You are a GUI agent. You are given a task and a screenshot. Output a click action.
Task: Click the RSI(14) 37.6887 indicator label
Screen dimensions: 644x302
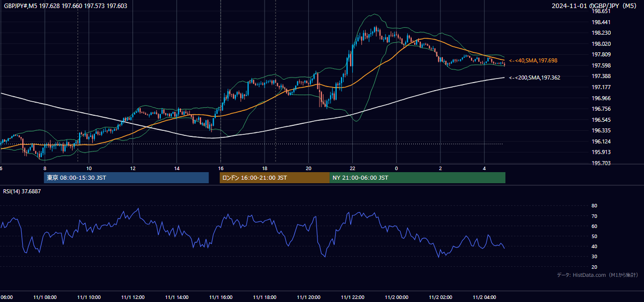tap(22, 191)
